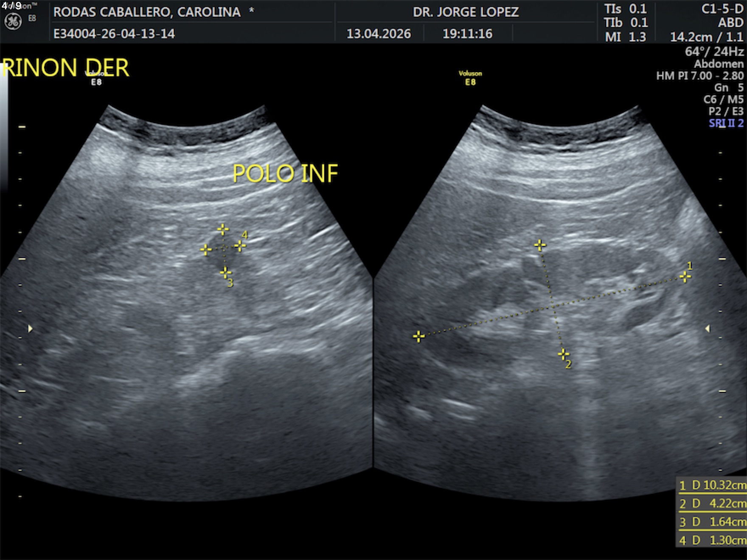This screenshot has width=747, height=560.
Task: Click the top caliper of measurement 3
Action: coord(223,230)
